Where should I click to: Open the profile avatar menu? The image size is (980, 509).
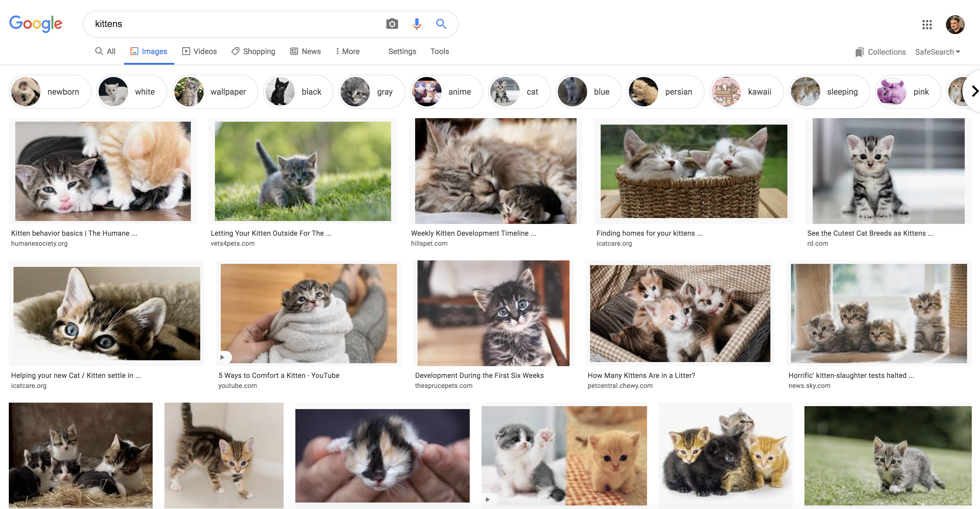[956, 24]
